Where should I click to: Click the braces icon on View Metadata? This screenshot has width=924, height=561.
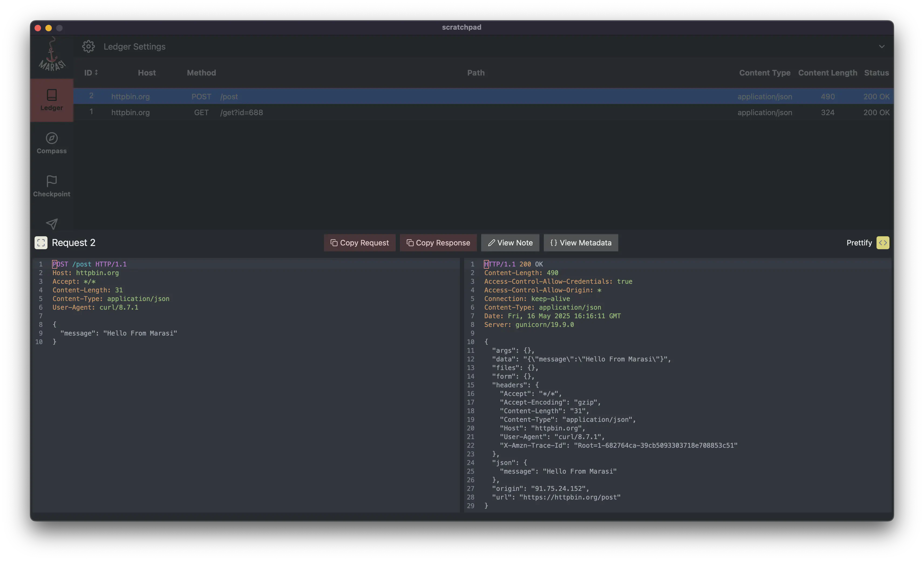553,242
